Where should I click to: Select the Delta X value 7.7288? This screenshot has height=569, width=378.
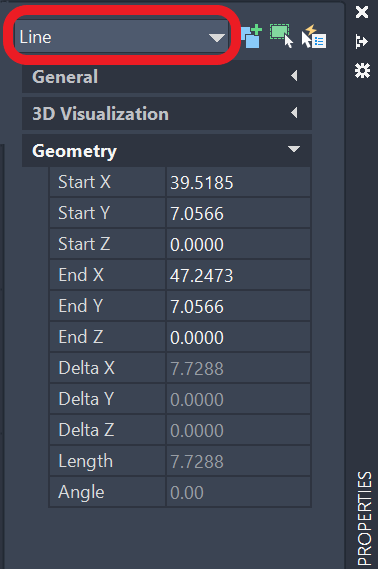238,368
